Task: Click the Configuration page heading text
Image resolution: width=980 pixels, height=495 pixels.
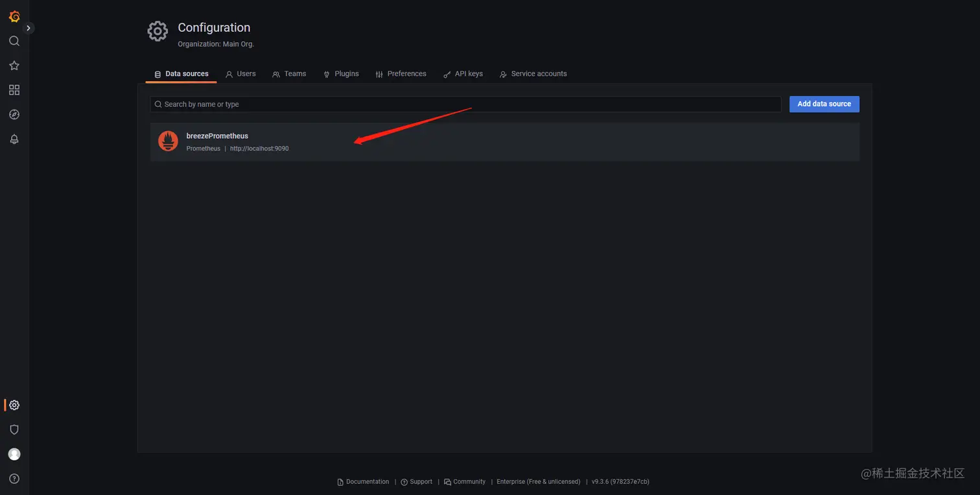Action: (x=214, y=27)
